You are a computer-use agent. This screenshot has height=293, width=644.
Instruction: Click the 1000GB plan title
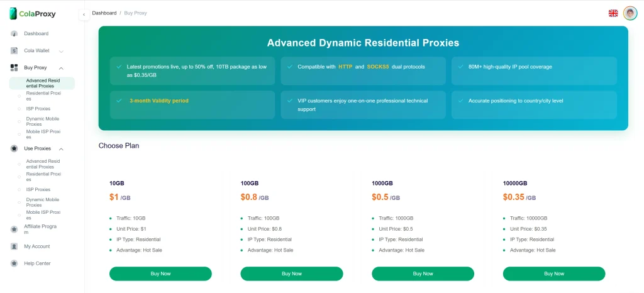click(382, 184)
